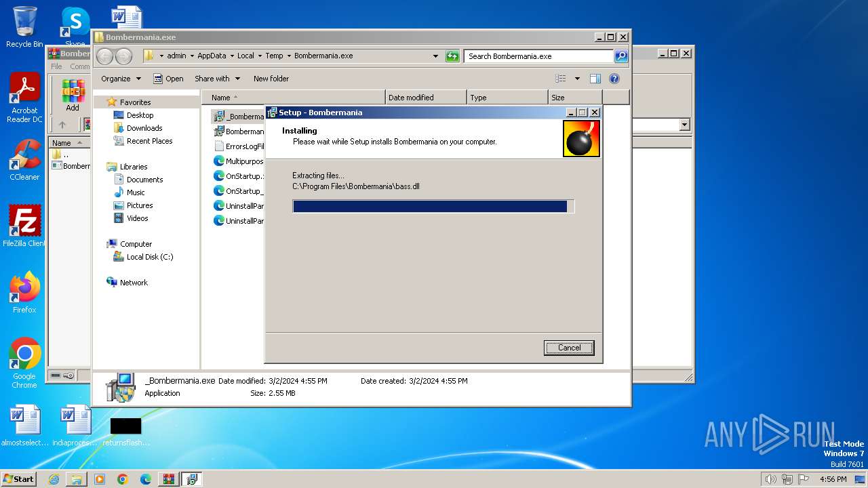Screen dimensions: 868x488
Task: Open Media Player taskbar icon
Action: coord(100,479)
